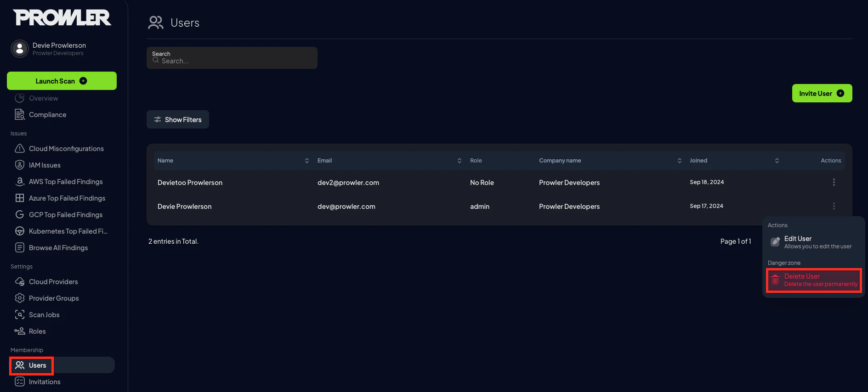Click the Edit User pencil icon
This screenshot has height=392, width=868.
(775, 242)
